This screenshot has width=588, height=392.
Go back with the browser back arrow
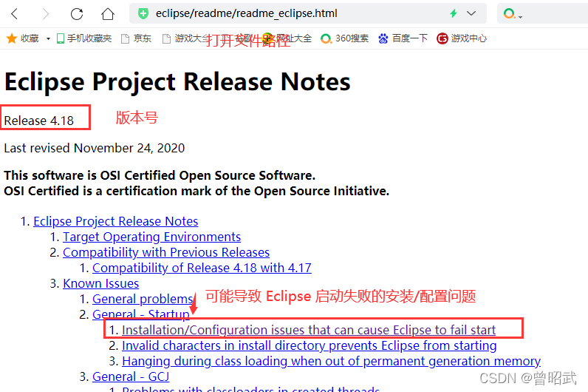click(x=14, y=14)
